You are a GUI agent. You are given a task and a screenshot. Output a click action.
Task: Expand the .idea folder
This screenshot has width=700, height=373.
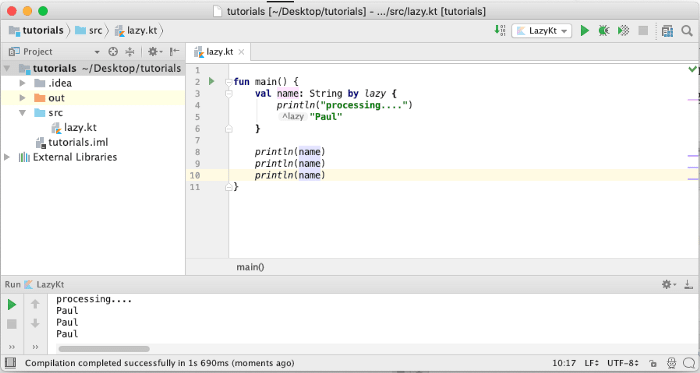(22, 83)
